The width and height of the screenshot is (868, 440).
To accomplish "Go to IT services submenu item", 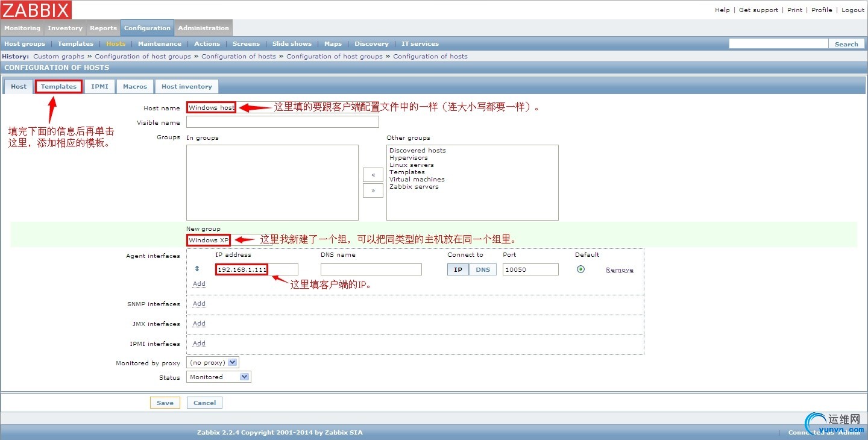I will pos(420,44).
